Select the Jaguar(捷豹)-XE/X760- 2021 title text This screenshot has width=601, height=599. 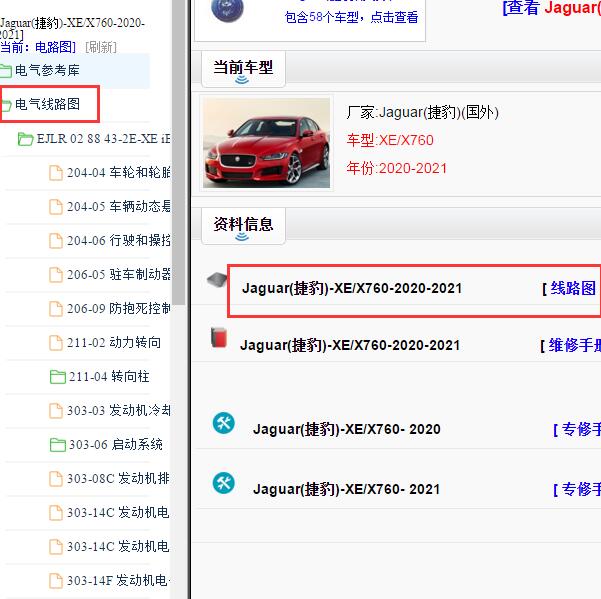[346, 489]
